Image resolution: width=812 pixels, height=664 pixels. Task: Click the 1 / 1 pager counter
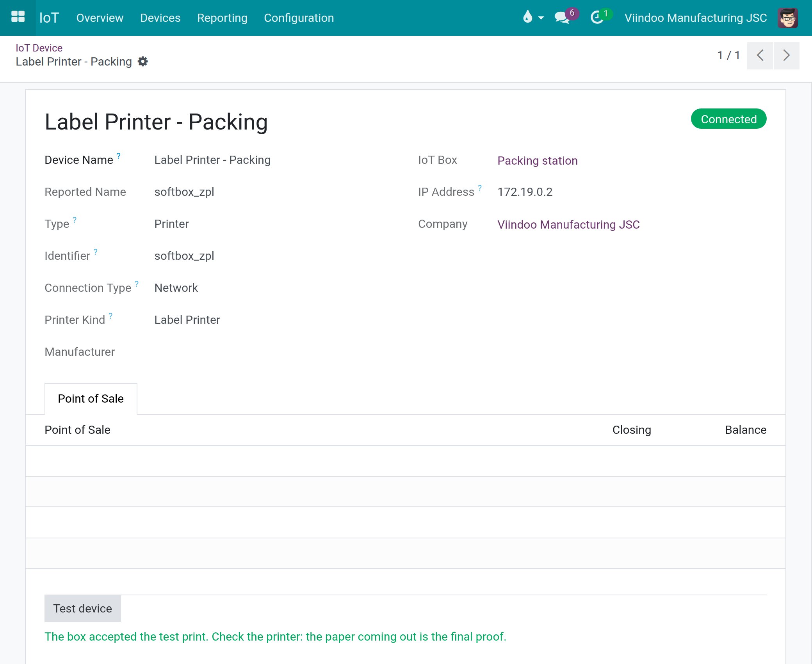tap(728, 55)
